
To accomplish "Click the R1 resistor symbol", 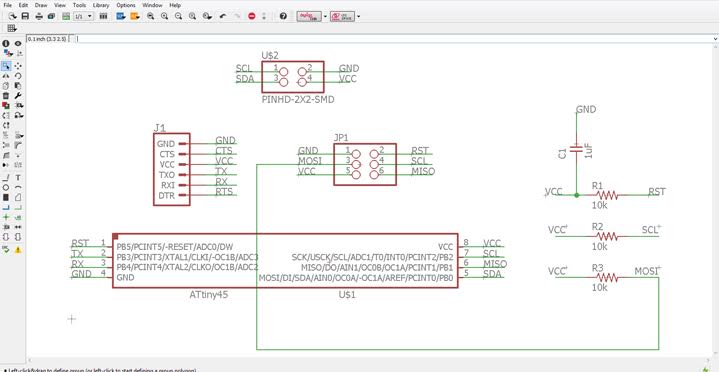I will click(x=607, y=195).
